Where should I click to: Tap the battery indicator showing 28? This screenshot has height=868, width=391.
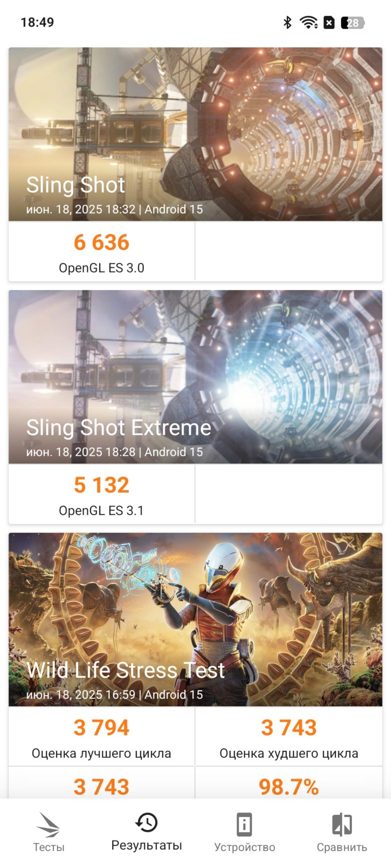click(x=352, y=23)
